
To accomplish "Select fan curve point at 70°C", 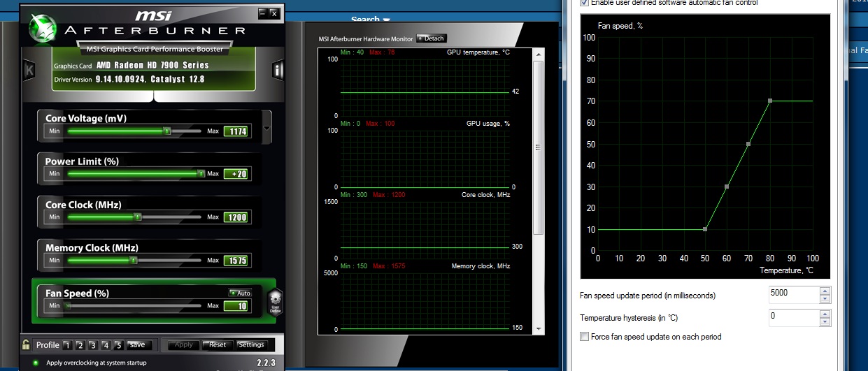I will 748,144.
